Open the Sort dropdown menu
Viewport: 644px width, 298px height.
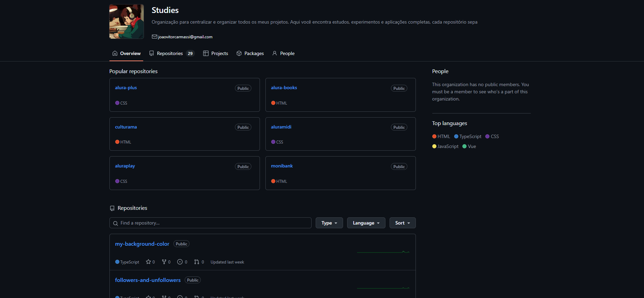402,223
